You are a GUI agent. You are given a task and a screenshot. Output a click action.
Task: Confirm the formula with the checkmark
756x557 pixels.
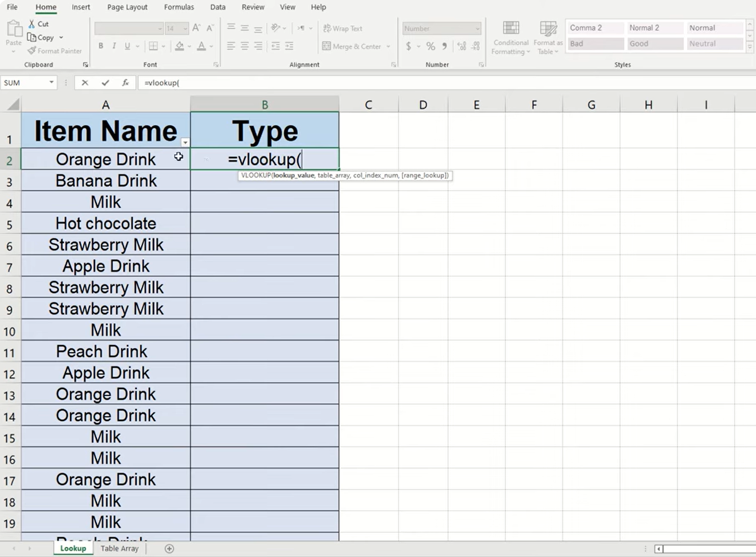click(105, 83)
